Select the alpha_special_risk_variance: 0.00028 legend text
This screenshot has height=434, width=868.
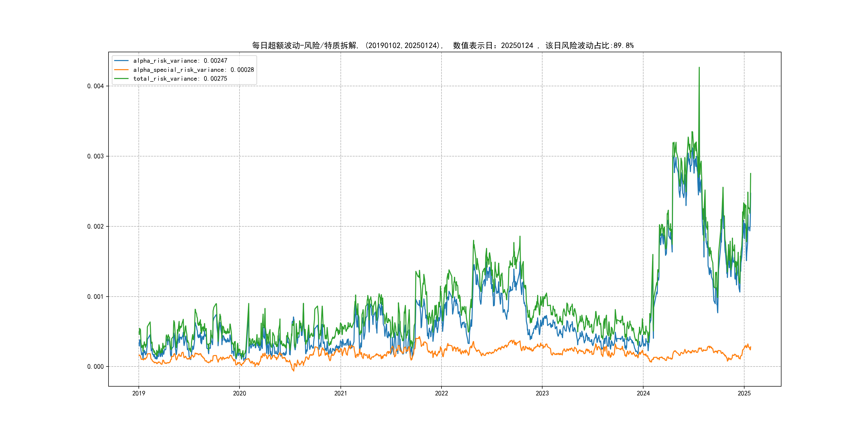193,70
